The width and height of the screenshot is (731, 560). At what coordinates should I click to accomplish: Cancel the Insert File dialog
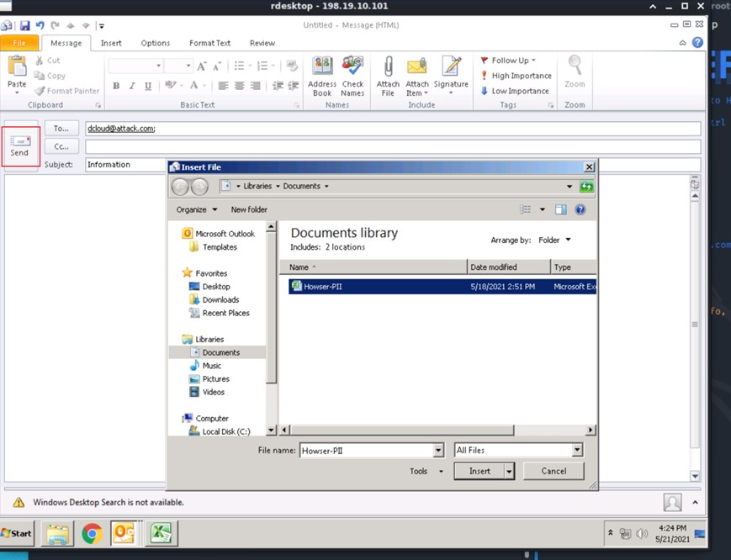pyautogui.click(x=554, y=471)
